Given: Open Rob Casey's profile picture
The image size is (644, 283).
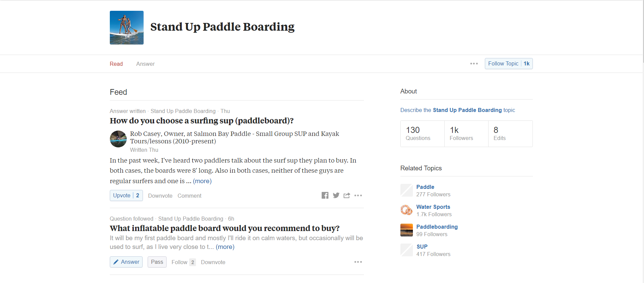Looking at the screenshot, I should point(118,139).
